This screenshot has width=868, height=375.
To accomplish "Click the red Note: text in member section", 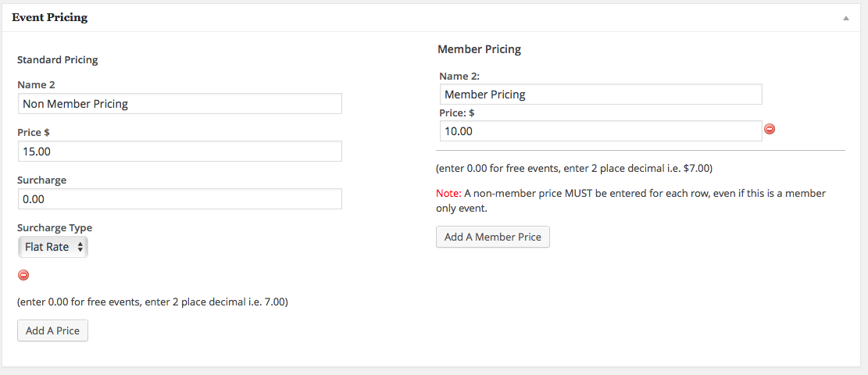I will 448,193.
